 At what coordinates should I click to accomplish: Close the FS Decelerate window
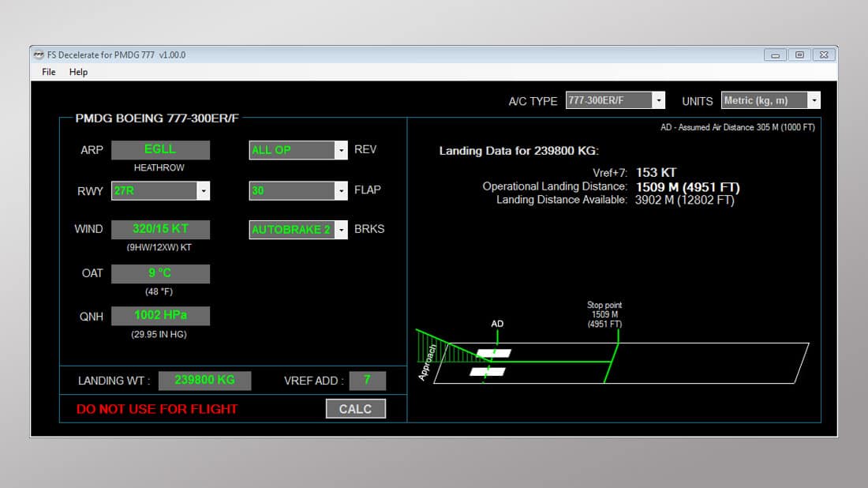(823, 55)
